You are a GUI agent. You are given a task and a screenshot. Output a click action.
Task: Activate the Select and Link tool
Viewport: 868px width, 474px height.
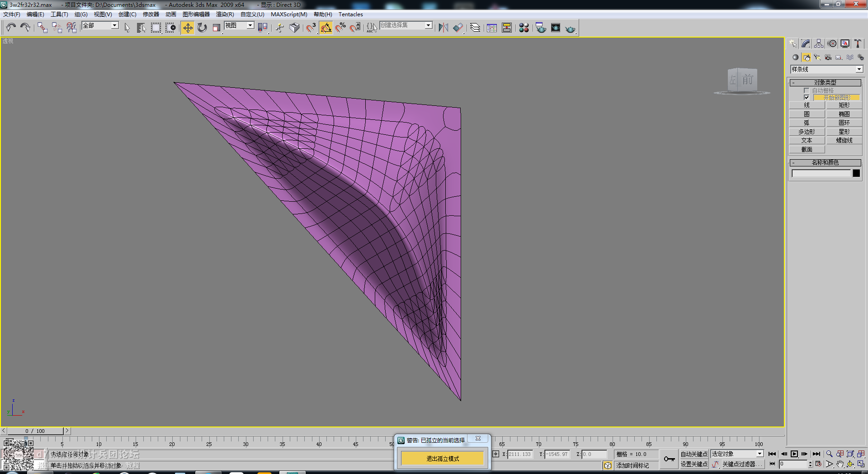42,28
